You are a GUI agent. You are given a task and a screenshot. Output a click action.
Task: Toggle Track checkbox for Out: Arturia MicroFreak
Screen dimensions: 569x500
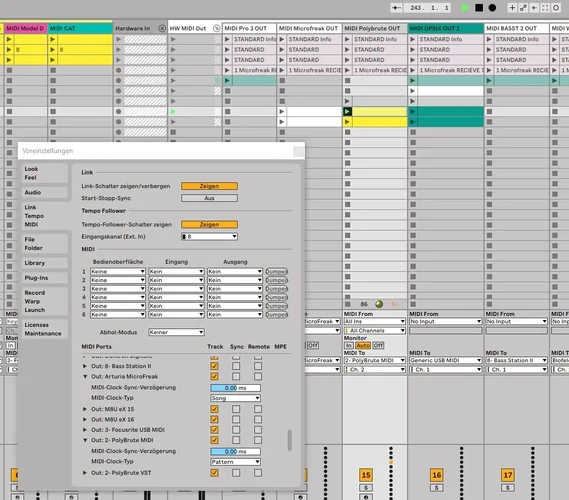pos(214,376)
